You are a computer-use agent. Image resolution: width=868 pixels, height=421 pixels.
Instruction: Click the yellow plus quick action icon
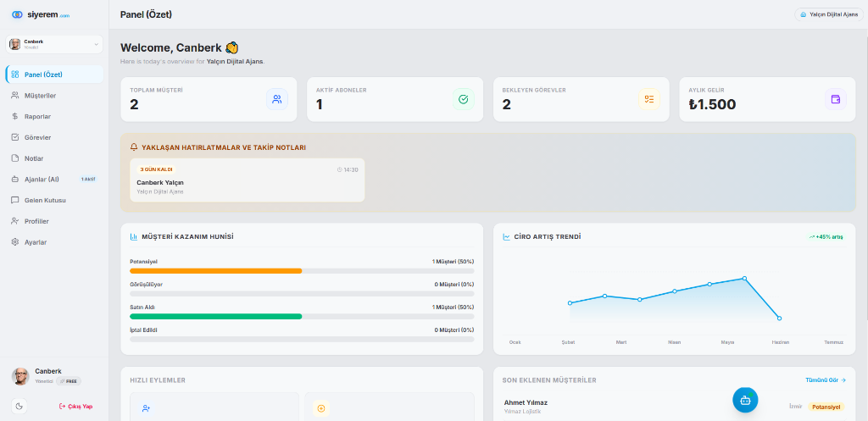click(321, 409)
